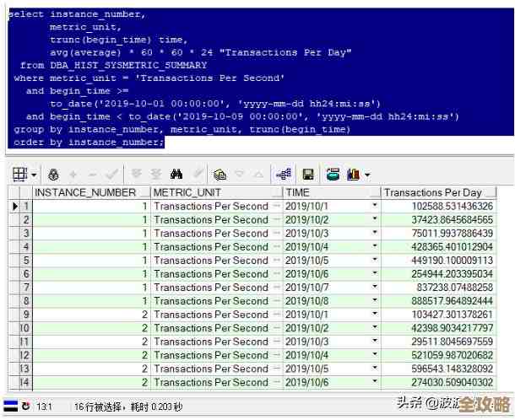Click the 'order by instance_number;' line in editor
Image resolution: width=515 pixels, height=420 pixels.
(89, 143)
